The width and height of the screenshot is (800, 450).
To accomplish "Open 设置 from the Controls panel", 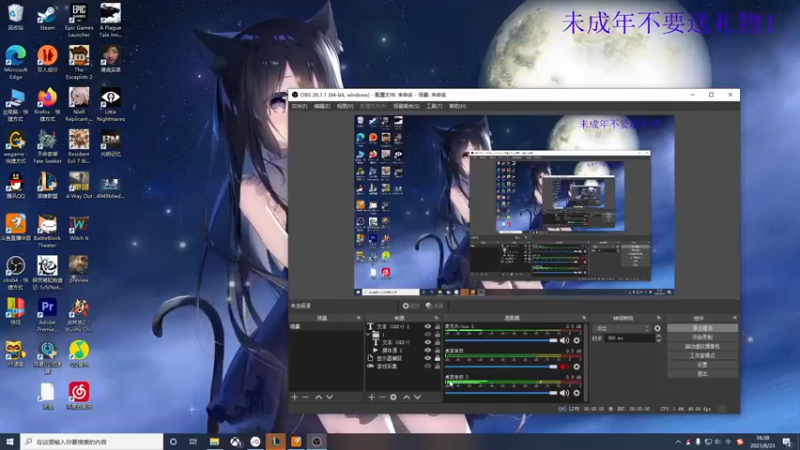I will [x=703, y=364].
